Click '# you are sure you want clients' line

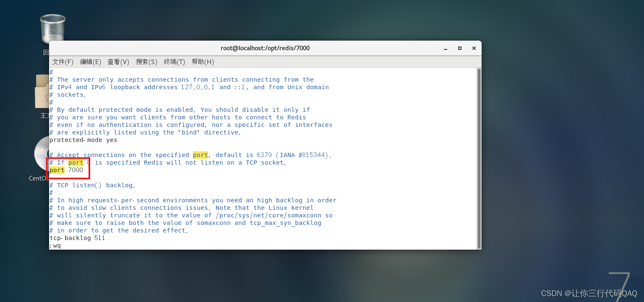point(178,117)
